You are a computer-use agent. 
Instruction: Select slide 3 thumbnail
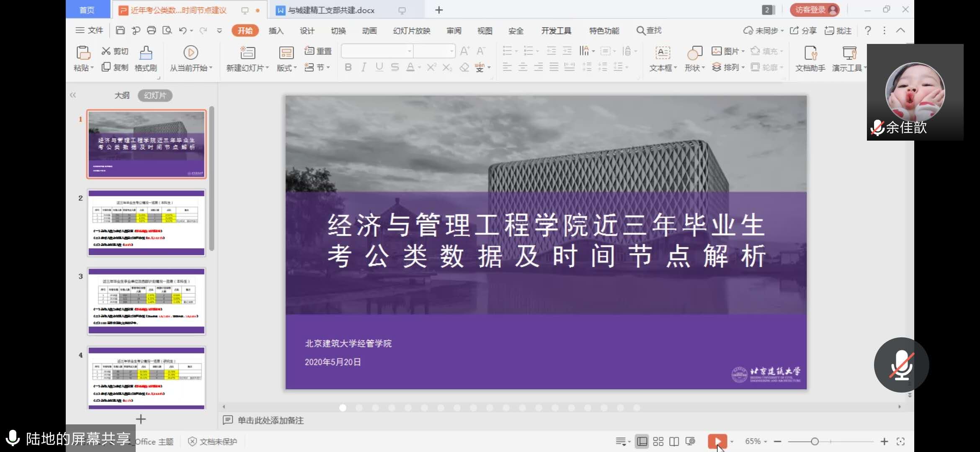click(146, 300)
